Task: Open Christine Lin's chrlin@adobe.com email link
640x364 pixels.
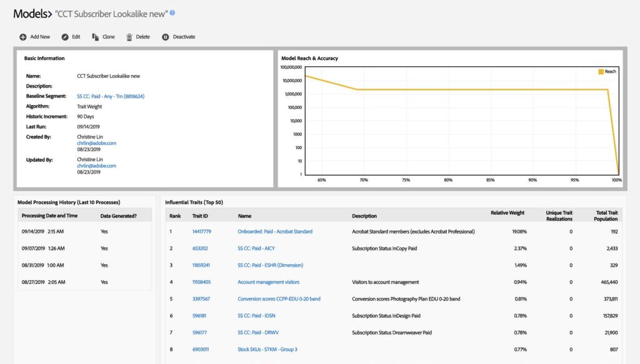Action: pos(97,143)
